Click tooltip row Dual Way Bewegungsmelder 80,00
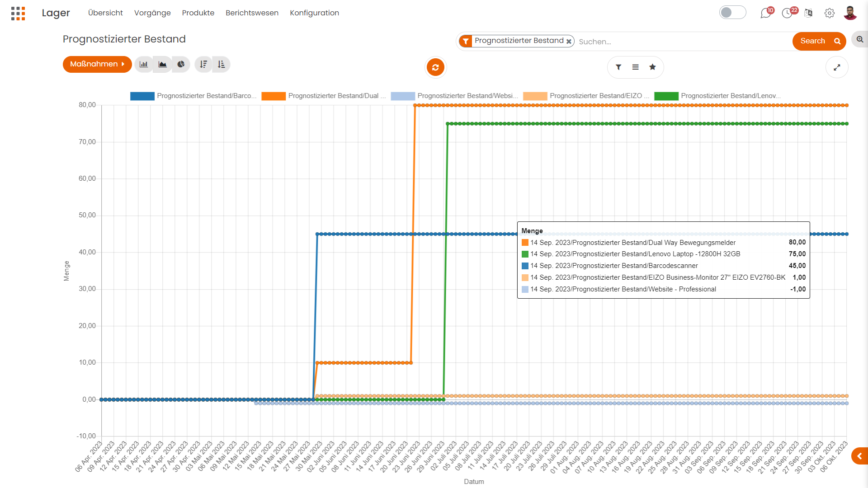This screenshot has height=488, width=868. tap(663, 243)
